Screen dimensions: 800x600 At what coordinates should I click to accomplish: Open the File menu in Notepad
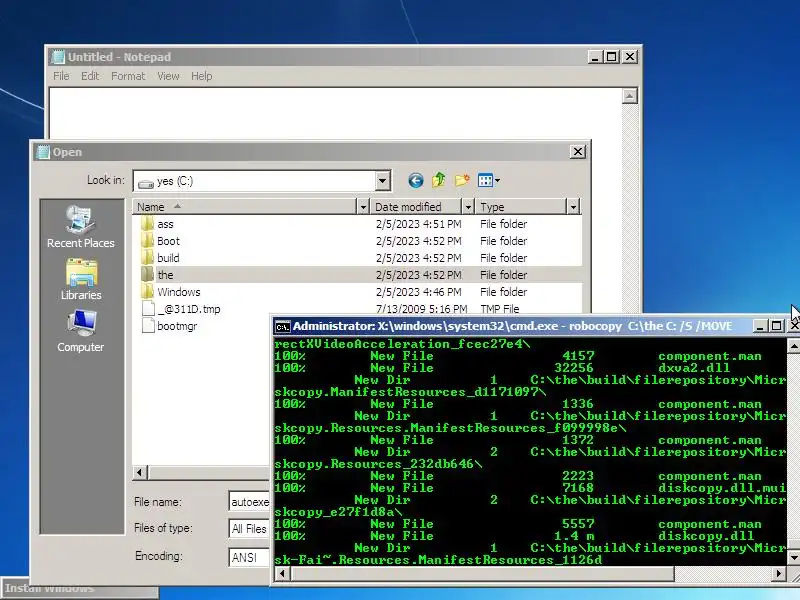(x=61, y=76)
